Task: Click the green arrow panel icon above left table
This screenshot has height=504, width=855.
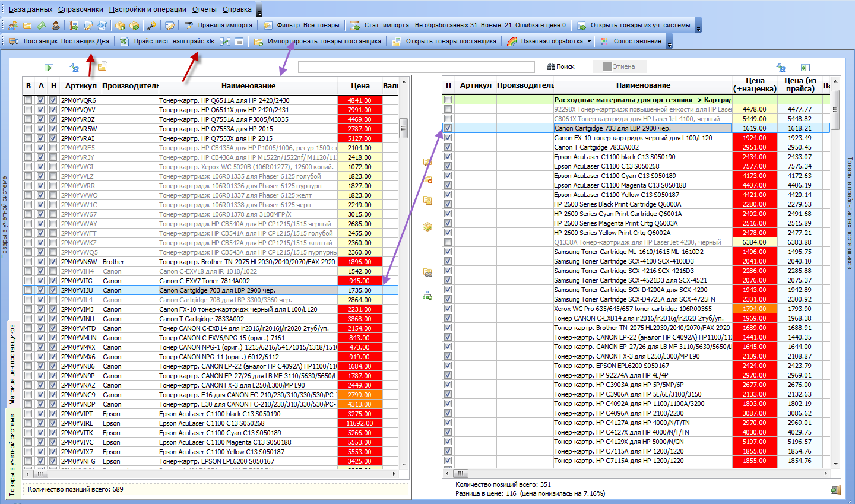Action: (49, 68)
